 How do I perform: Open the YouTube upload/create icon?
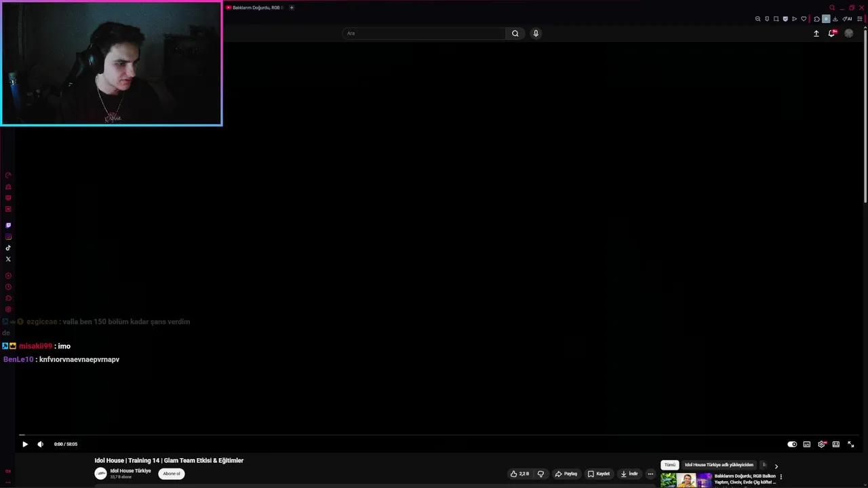[x=816, y=33]
